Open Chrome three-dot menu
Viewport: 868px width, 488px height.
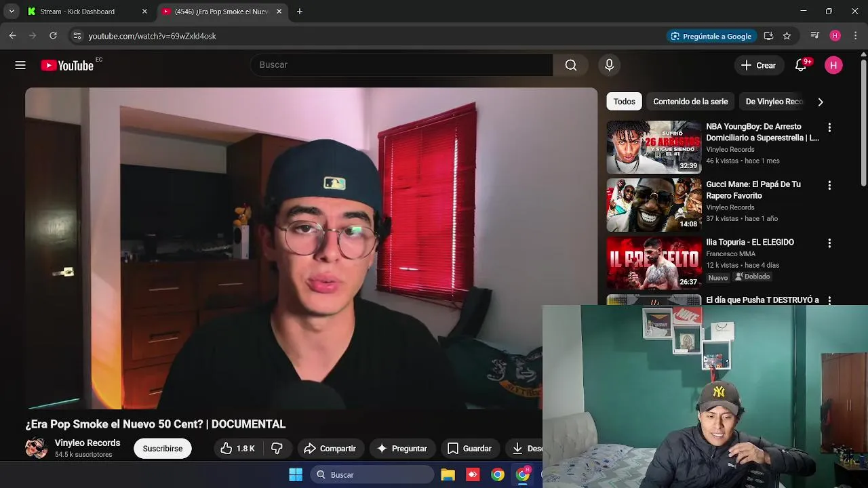click(x=855, y=36)
